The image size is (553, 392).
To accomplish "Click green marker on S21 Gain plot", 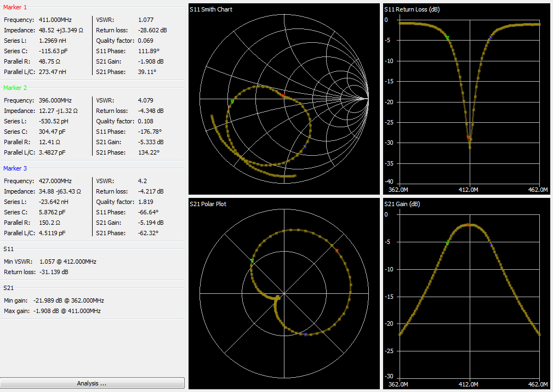I will point(447,243).
